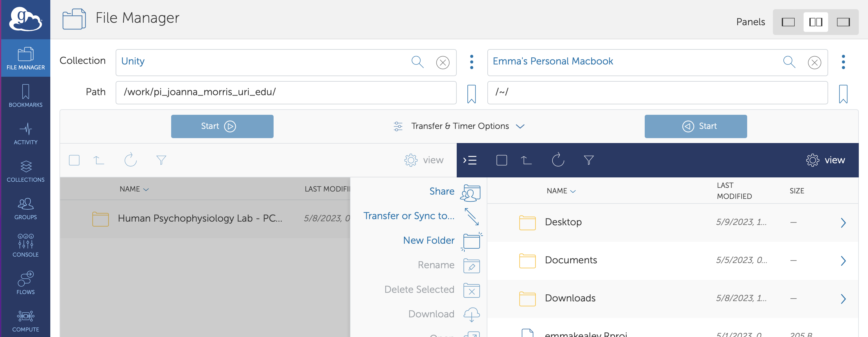Sort Macbook panel by NAME
The image size is (868, 337).
pos(561,191)
